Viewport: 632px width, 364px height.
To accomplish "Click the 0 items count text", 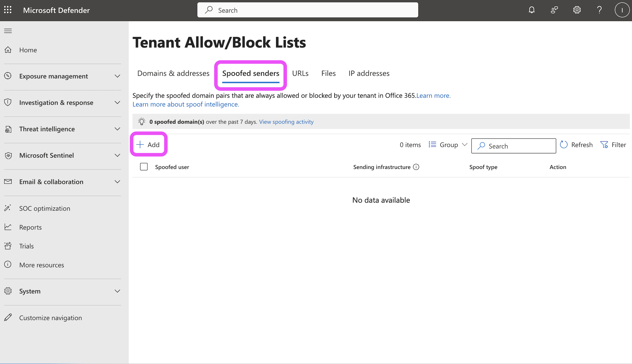I will coord(410,145).
